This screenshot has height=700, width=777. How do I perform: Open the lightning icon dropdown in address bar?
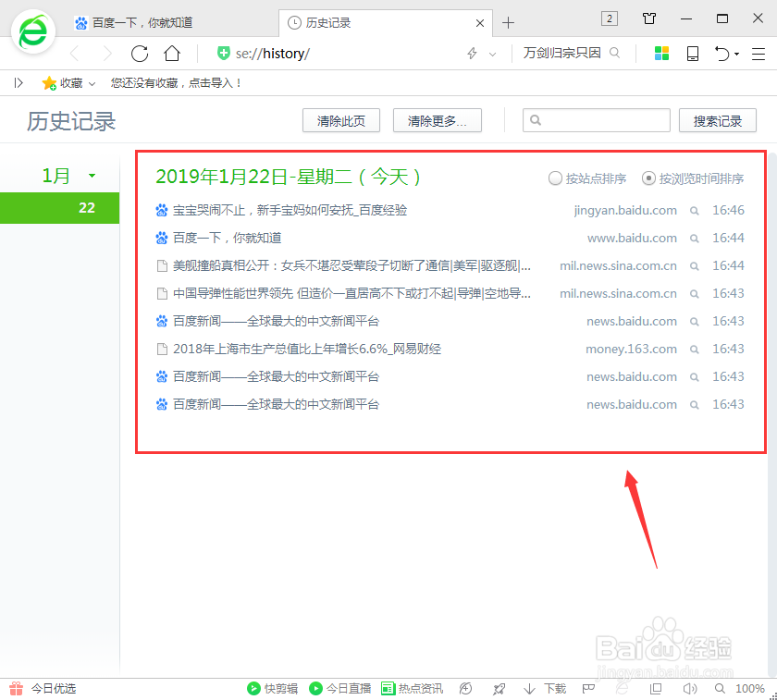491,53
